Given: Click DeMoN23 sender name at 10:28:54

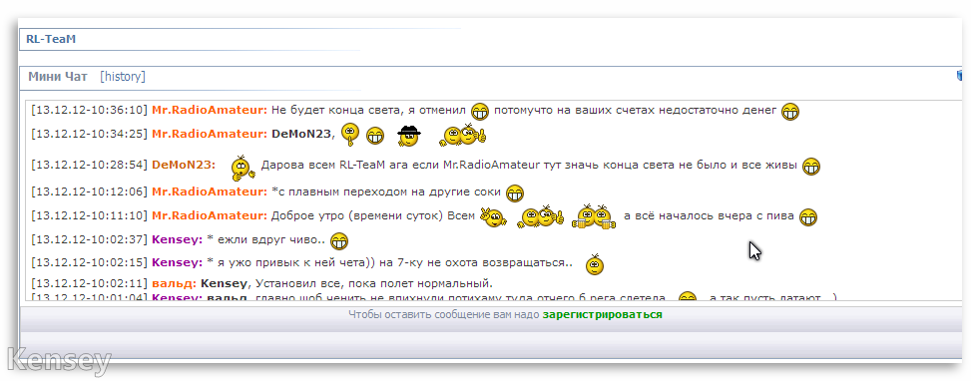Looking at the screenshot, I should coord(183,165).
